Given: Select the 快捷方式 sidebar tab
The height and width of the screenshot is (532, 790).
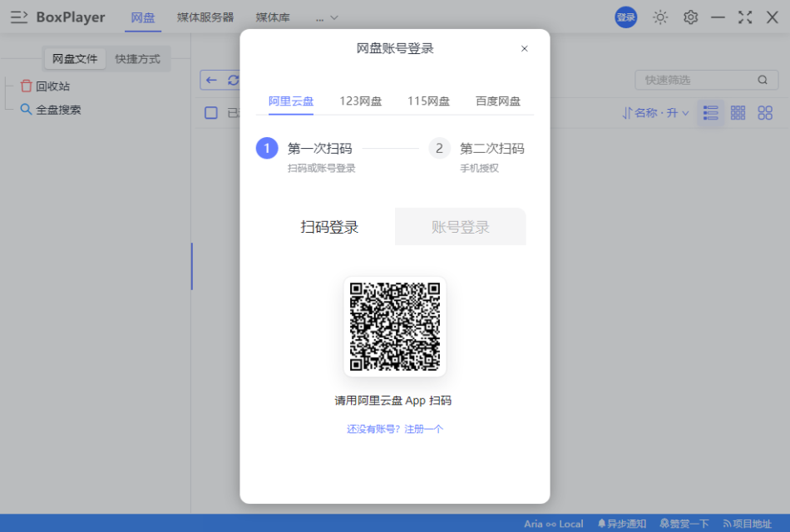Looking at the screenshot, I should click(137, 59).
